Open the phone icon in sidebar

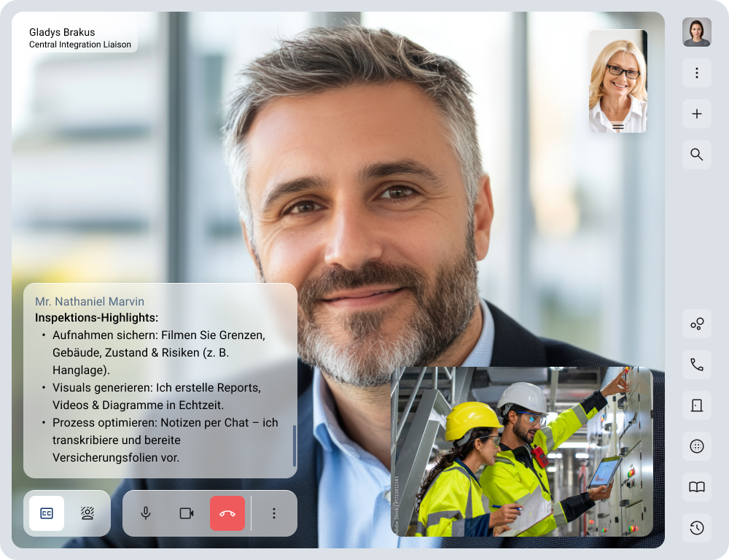(697, 365)
